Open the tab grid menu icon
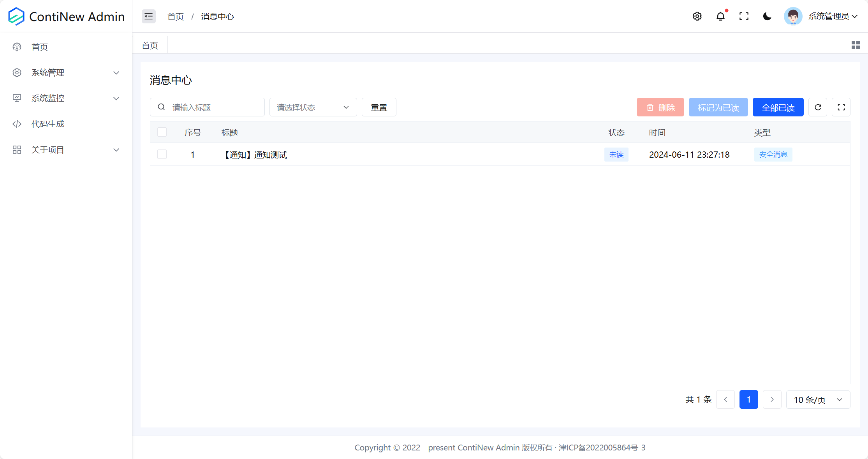This screenshot has width=868, height=459. [856, 45]
